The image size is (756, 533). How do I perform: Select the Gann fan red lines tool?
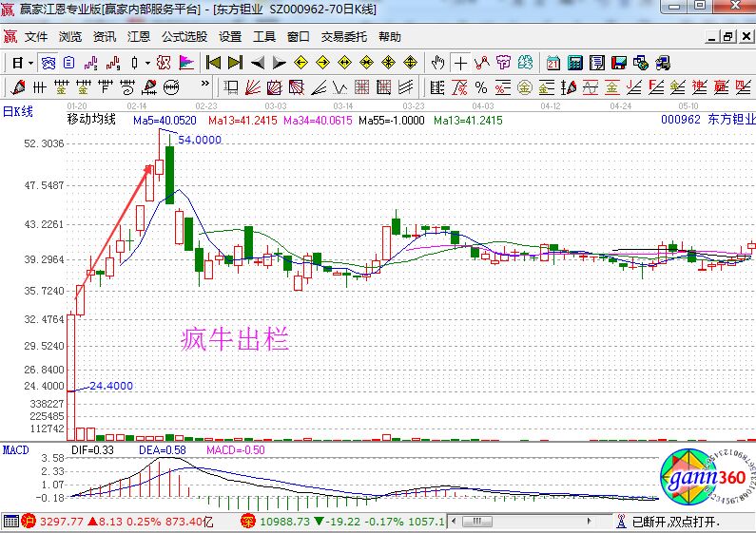251,87
